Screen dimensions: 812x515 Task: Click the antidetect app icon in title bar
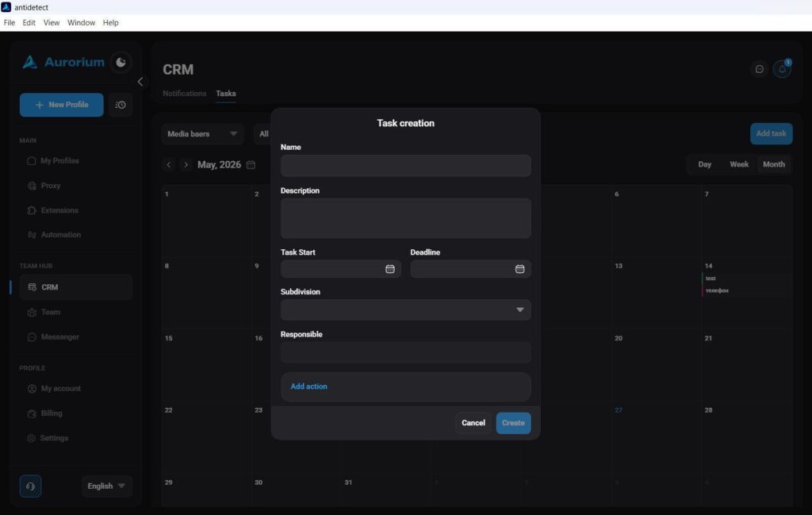[x=6, y=7]
